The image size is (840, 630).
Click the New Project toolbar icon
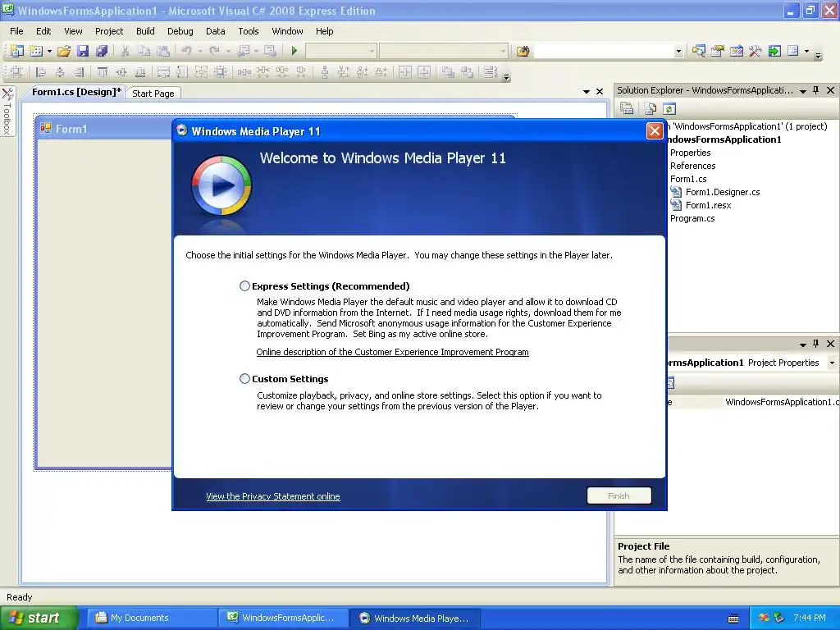(16, 51)
